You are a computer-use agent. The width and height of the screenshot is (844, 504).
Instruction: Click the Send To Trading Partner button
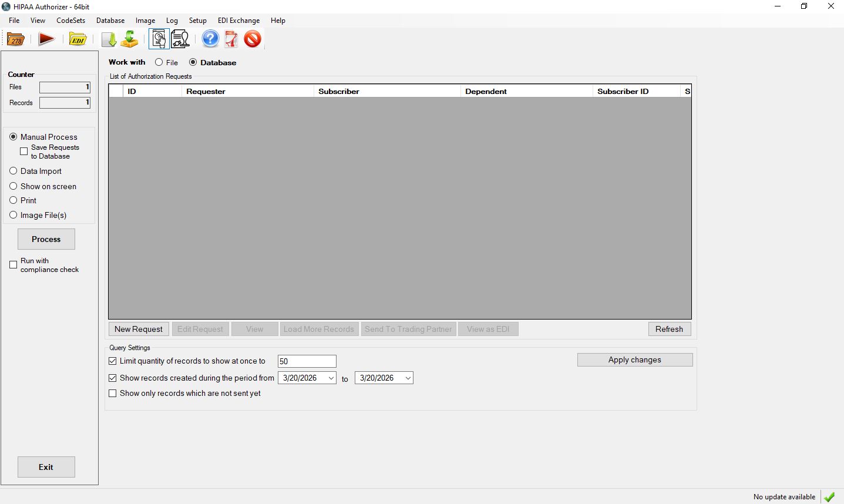(x=408, y=329)
